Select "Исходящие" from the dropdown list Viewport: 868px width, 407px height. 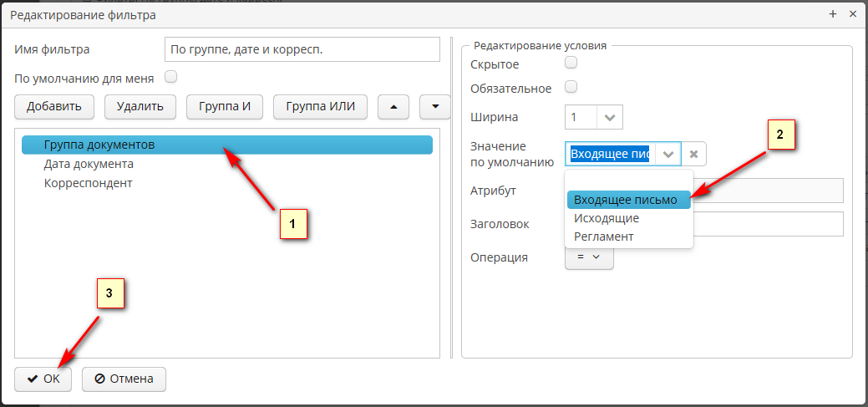point(607,218)
